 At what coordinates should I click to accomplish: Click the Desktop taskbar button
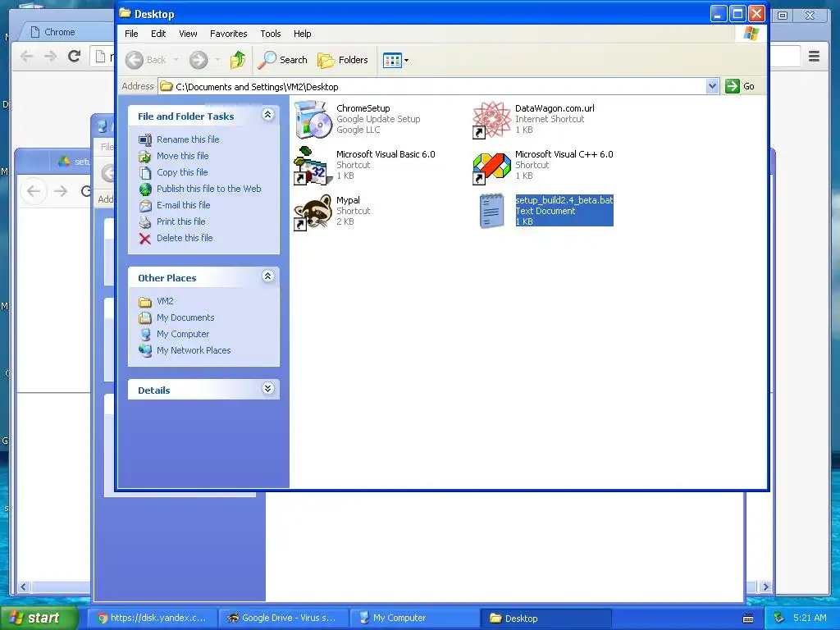pyautogui.click(x=546, y=619)
